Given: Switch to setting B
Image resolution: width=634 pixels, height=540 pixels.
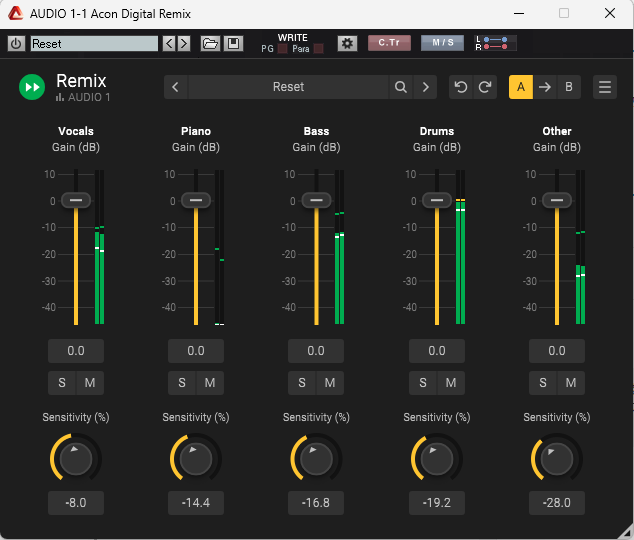Looking at the screenshot, I should (x=568, y=87).
